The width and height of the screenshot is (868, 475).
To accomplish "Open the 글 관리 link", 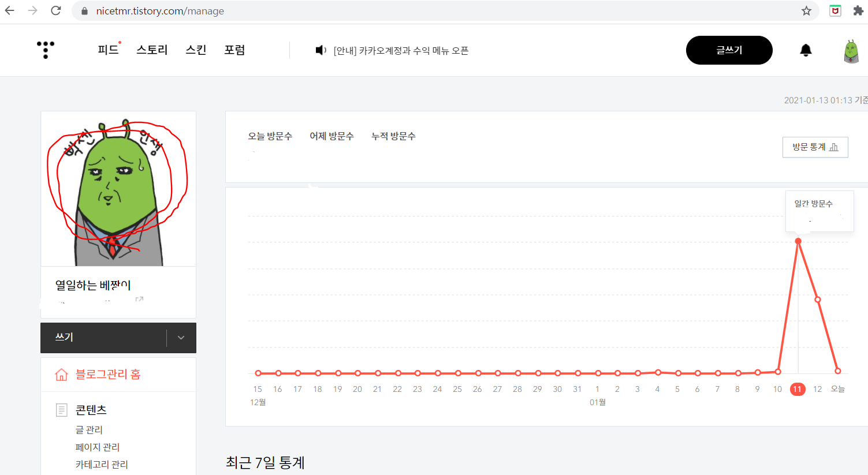I will [x=89, y=430].
